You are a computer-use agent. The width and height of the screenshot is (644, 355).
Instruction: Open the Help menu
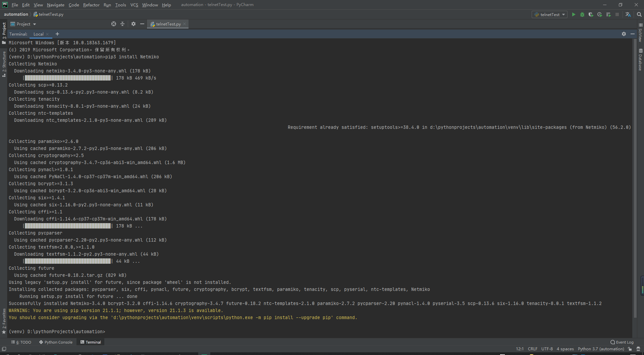[x=166, y=5]
